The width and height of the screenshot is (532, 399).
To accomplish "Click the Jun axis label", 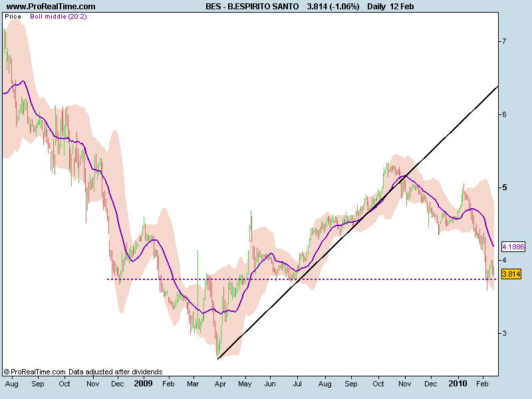I will (x=270, y=384).
